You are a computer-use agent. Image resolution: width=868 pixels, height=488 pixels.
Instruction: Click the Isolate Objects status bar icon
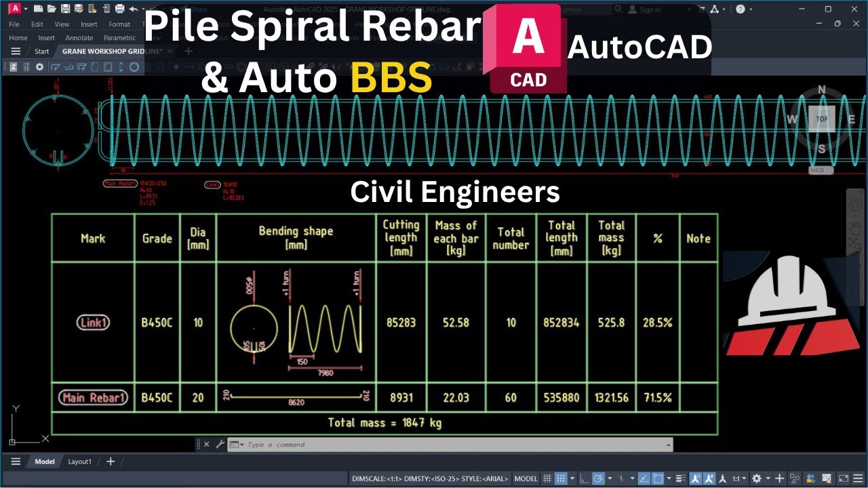(794, 479)
